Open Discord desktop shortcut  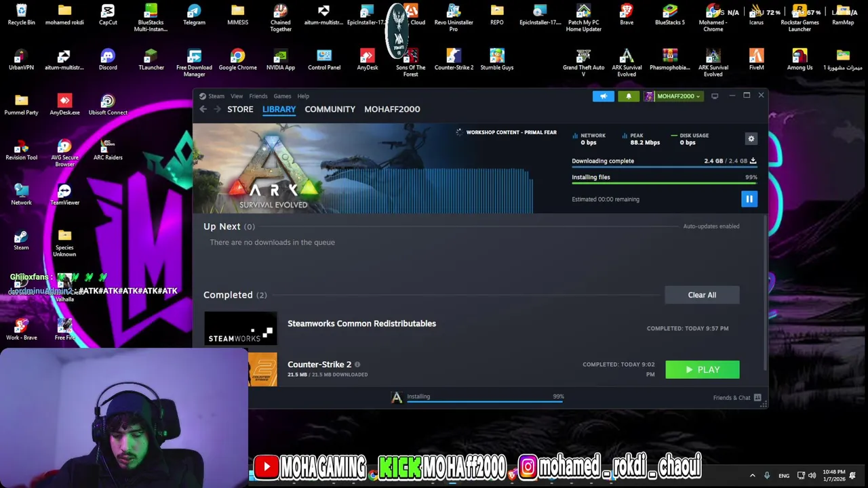click(108, 60)
